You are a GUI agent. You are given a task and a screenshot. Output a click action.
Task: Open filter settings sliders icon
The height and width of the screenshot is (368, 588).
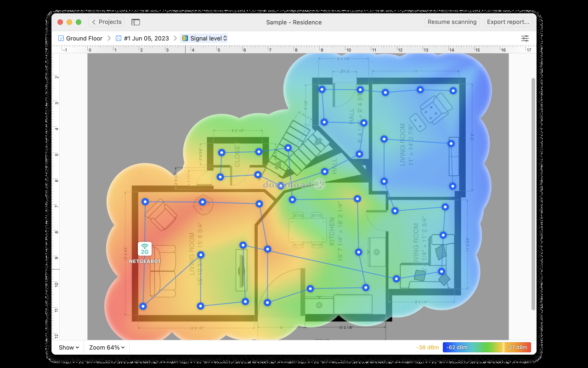(525, 39)
